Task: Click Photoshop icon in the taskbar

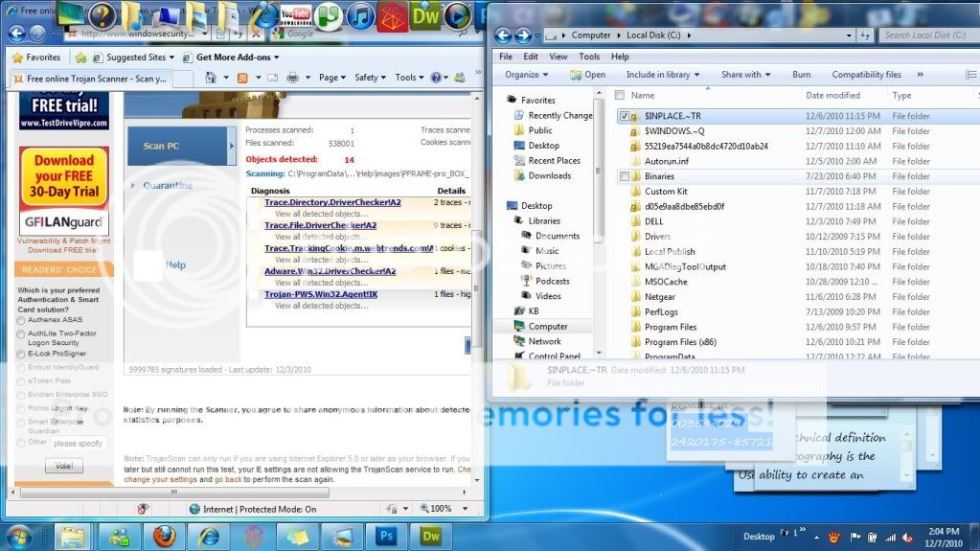Action: click(386, 536)
